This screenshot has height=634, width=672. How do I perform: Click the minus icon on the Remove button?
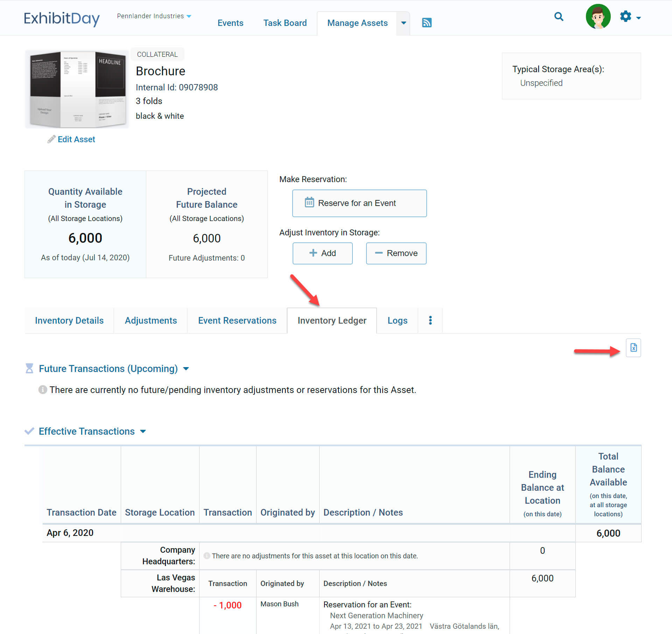[379, 253]
